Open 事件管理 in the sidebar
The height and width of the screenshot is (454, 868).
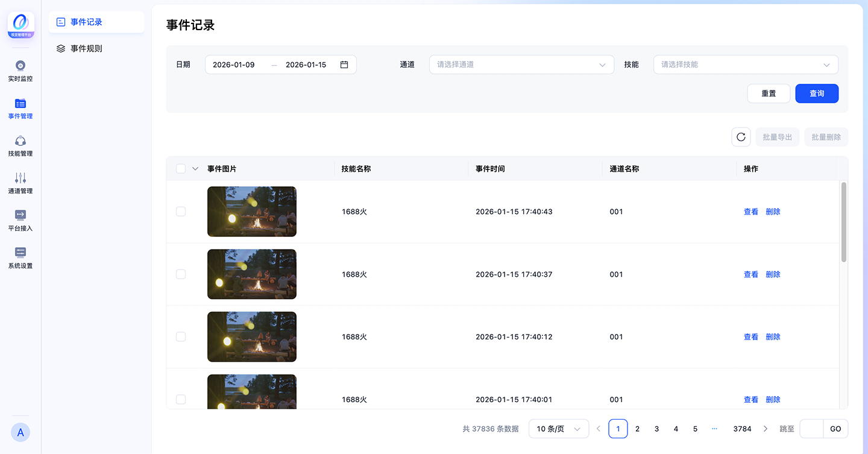pos(20,108)
